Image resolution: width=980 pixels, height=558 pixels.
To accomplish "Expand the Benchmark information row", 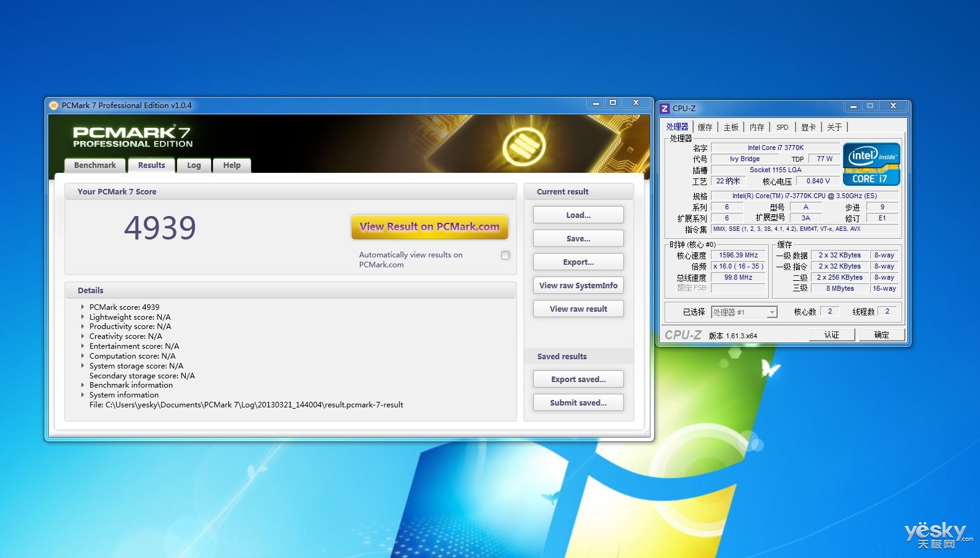I will click(83, 385).
